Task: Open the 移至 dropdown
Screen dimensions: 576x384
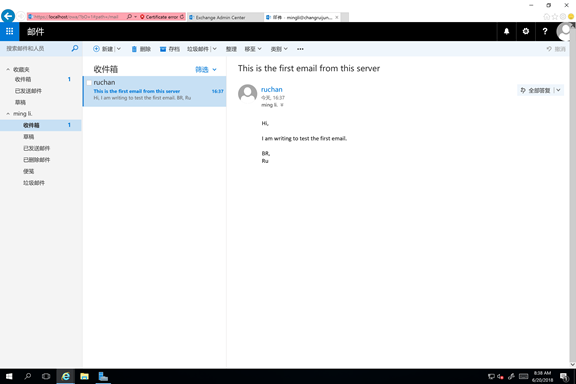Action: click(253, 49)
